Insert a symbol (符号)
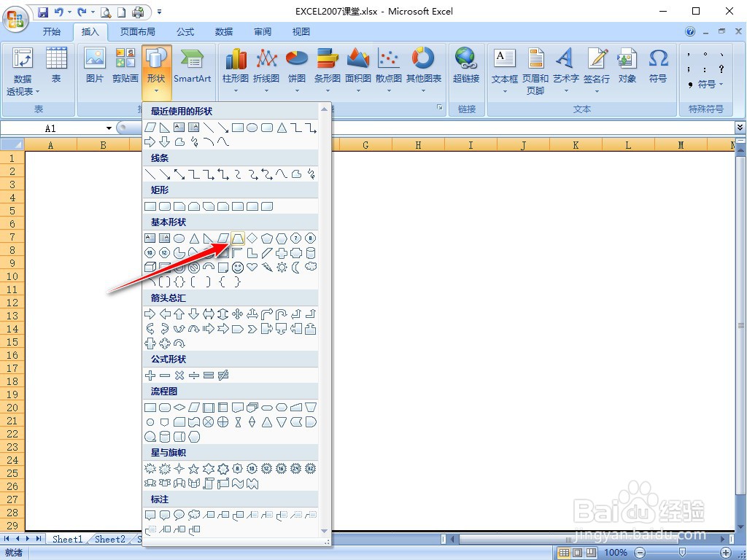 click(658, 66)
